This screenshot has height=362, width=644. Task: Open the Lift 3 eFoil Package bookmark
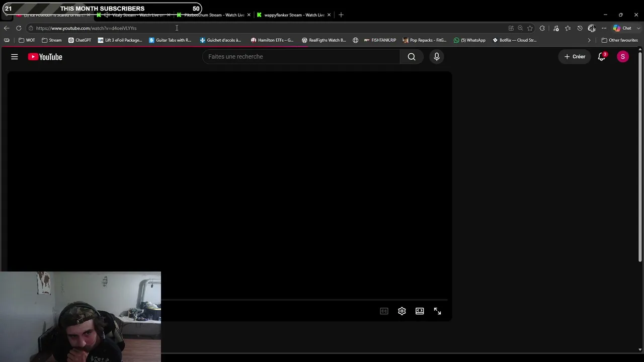120,40
